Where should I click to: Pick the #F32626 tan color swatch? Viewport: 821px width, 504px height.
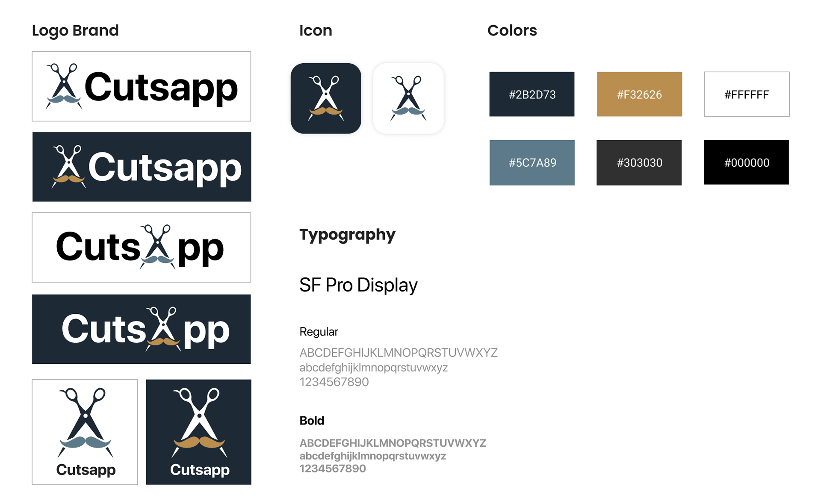click(x=639, y=94)
